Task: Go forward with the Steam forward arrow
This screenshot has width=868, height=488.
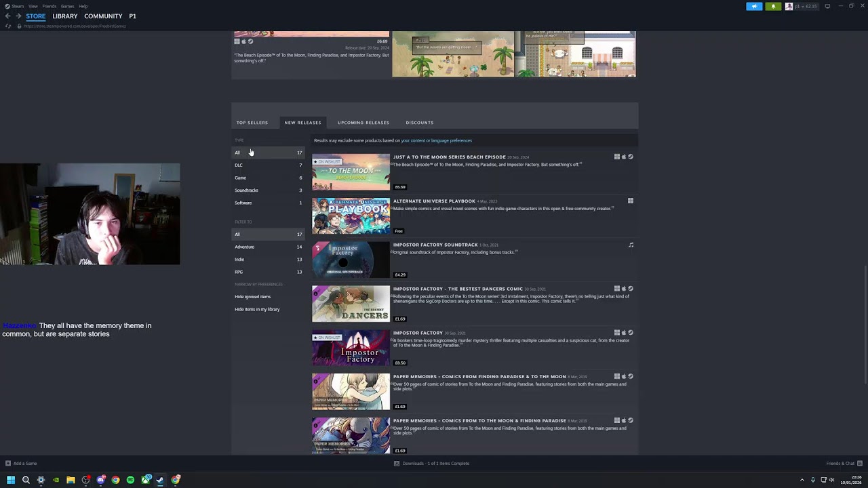Action: (x=18, y=16)
